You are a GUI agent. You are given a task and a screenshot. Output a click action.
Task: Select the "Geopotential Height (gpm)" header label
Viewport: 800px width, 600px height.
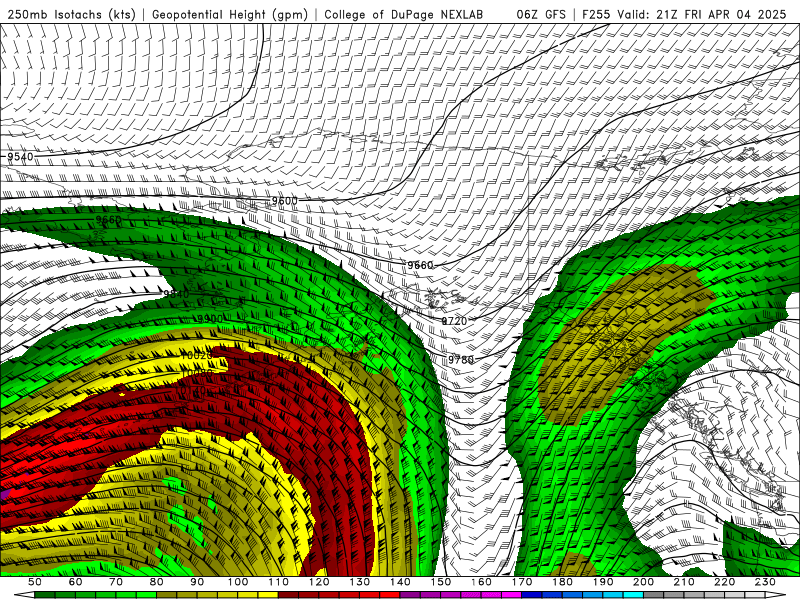click(230, 14)
